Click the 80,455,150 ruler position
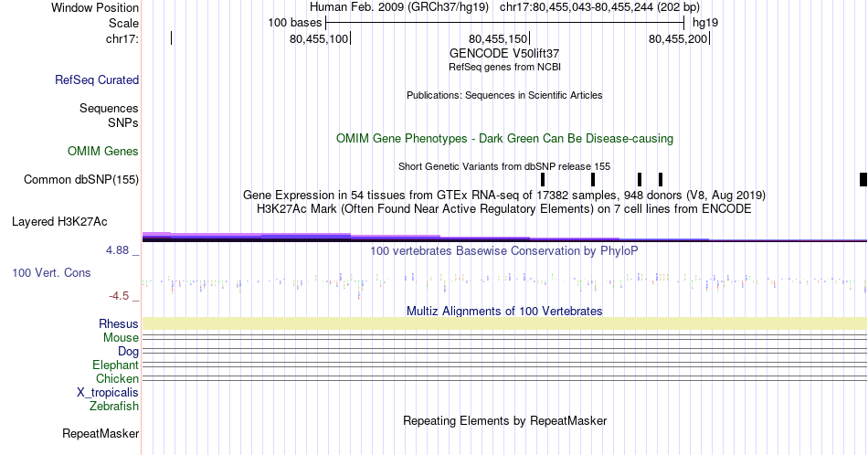Viewport: 868px width, 455px height. click(x=498, y=38)
